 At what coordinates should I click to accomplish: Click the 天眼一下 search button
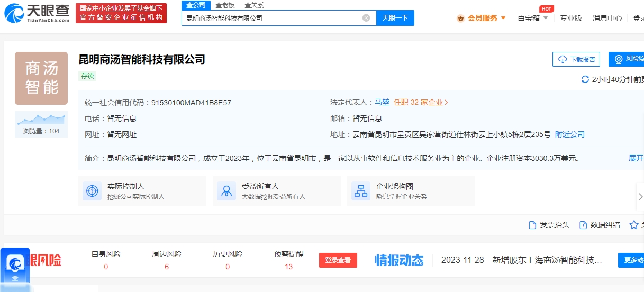point(395,18)
